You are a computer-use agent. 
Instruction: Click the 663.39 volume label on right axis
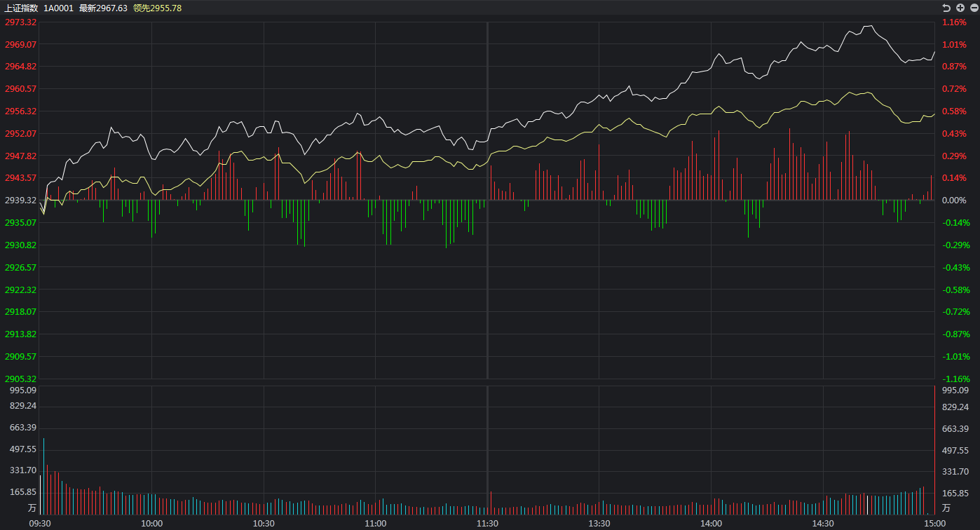[955, 428]
